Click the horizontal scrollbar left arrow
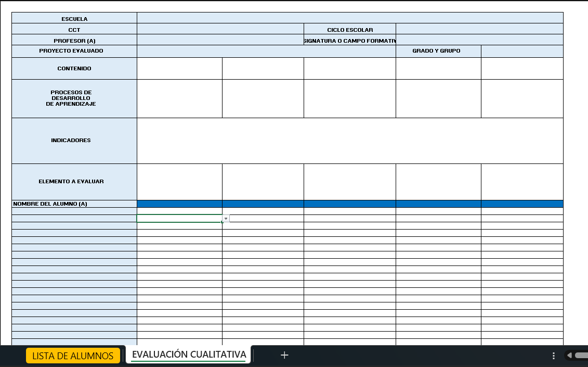The width and height of the screenshot is (588, 367). 570,356
